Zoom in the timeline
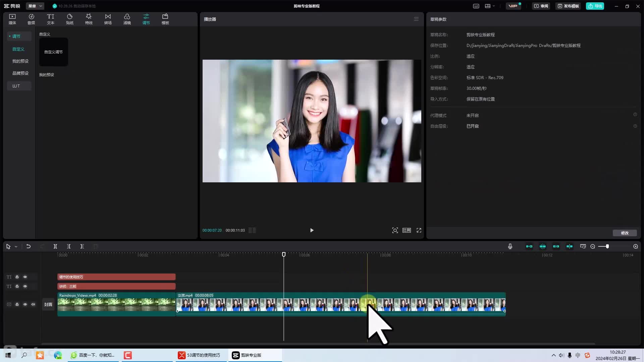The image size is (644, 362). [x=636, y=246]
